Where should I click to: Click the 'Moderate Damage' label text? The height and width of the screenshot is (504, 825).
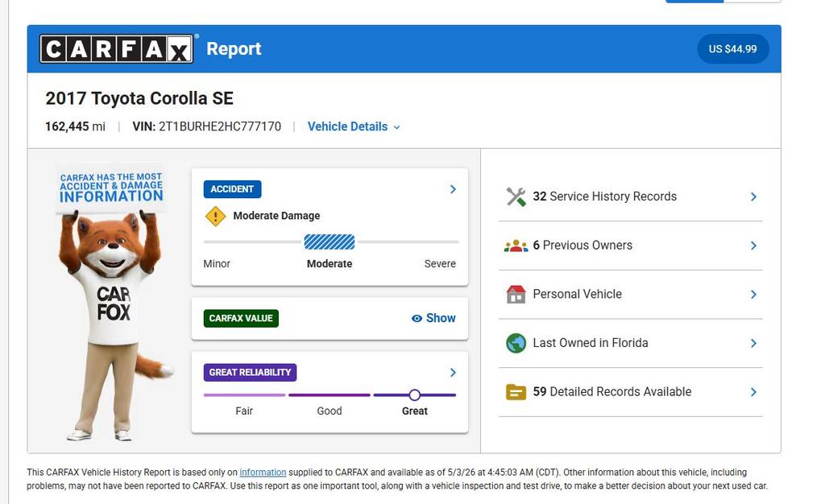pos(276,216)
